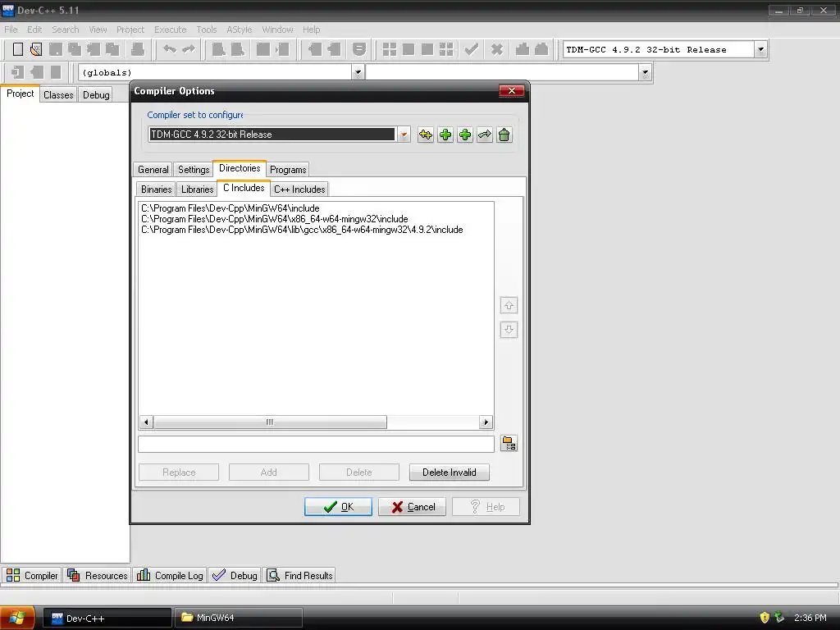Click the Help button in dialog
Screen dimensions: 840x630
coord(486,507)
